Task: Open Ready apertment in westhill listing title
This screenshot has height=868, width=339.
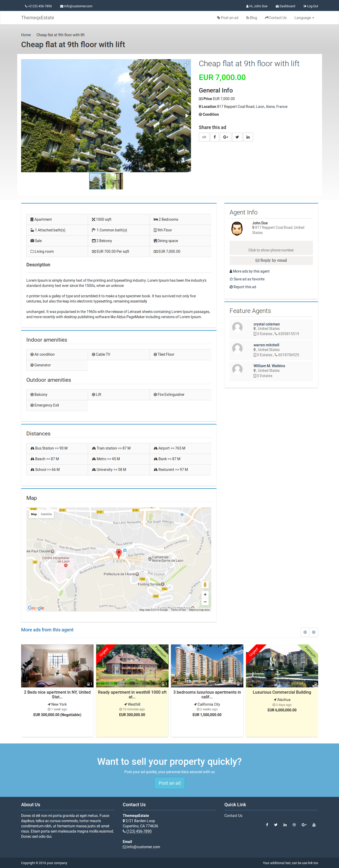Action: click(x=132, y=694)
